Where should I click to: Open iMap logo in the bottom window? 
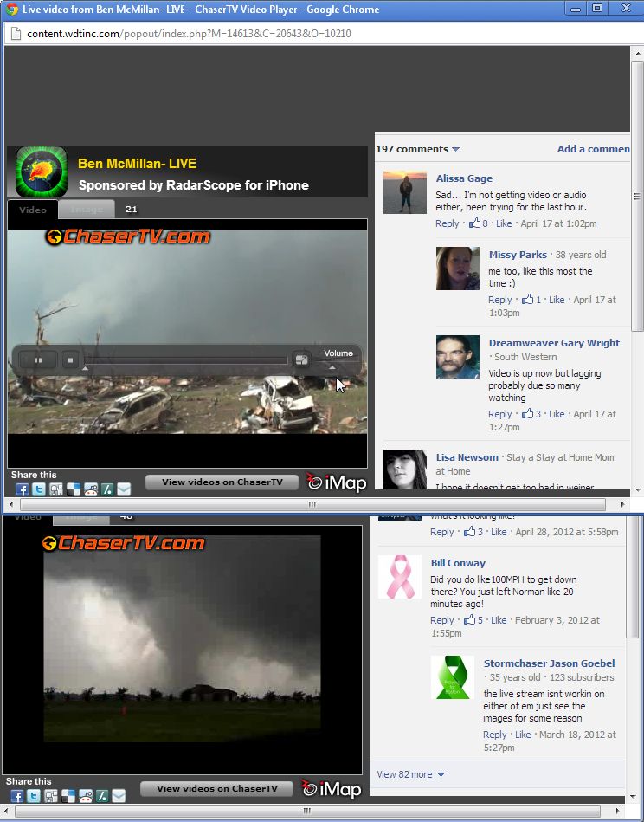(331, 788)
